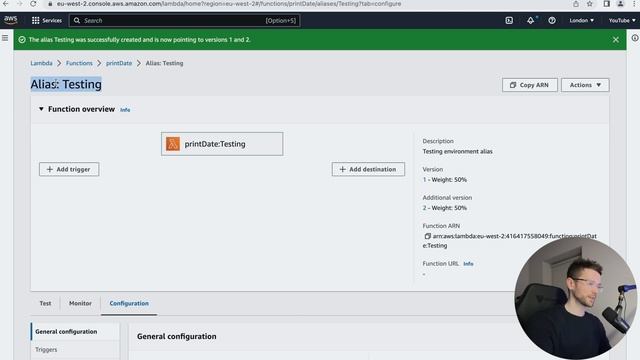Open the help question mark icon

pyautogui.click(x=552, y=20)
